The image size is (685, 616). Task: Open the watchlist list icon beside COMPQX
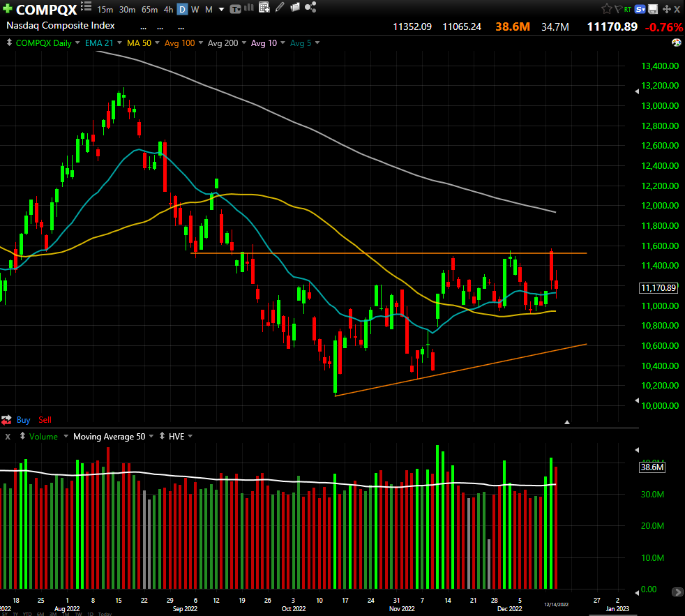86,6
